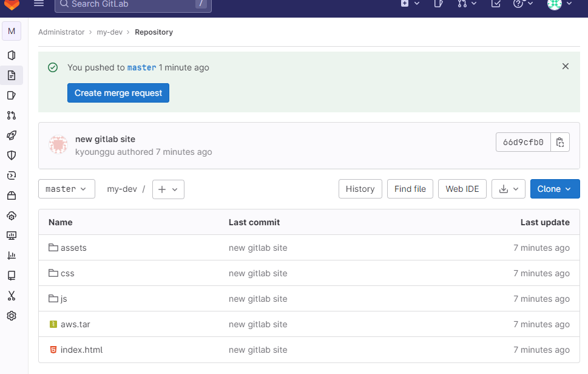
Task: Open the user avatar menu
Action: 559,4
